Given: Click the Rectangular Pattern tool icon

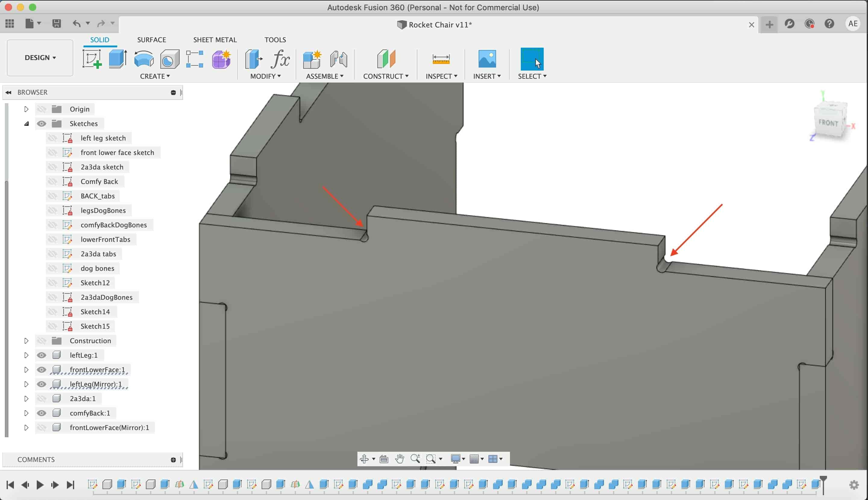Looking at the screenshot, I should pyautogui.click(x=195, y=59).
